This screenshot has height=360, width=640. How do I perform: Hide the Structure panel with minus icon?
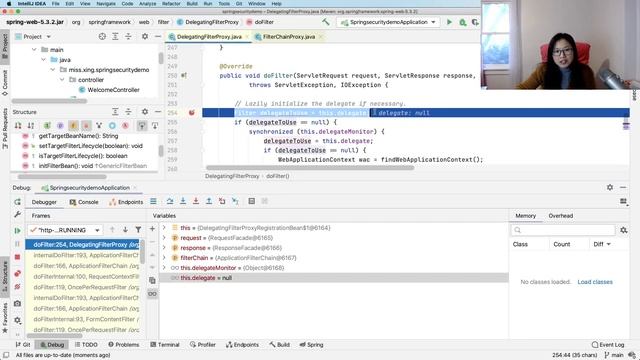tap(158, 112)
